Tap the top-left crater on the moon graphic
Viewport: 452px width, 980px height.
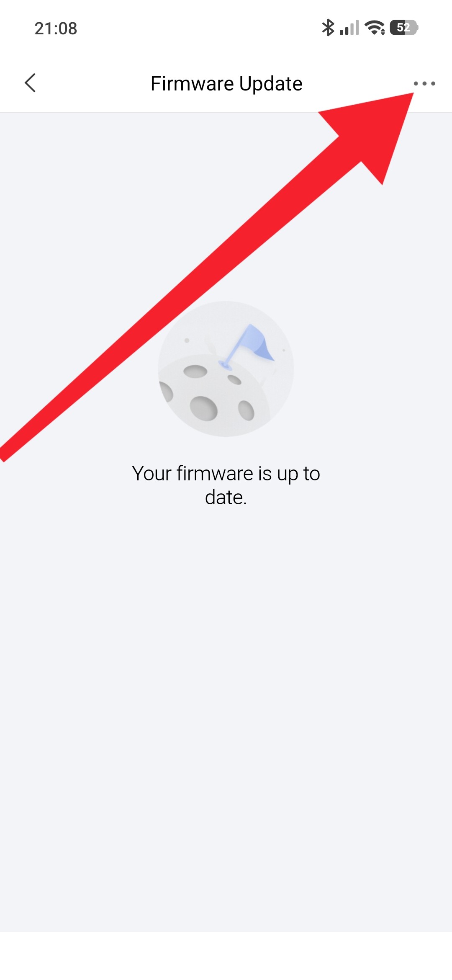(x=195, y=371)
